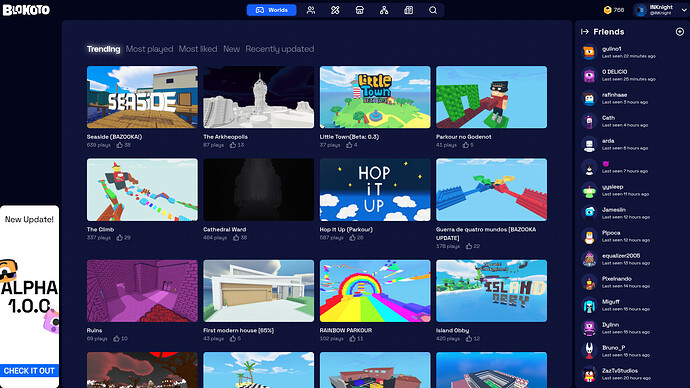Click the like thumb icon under Seaside
Screen dimensions: 690x388
[x=119, y=145]
